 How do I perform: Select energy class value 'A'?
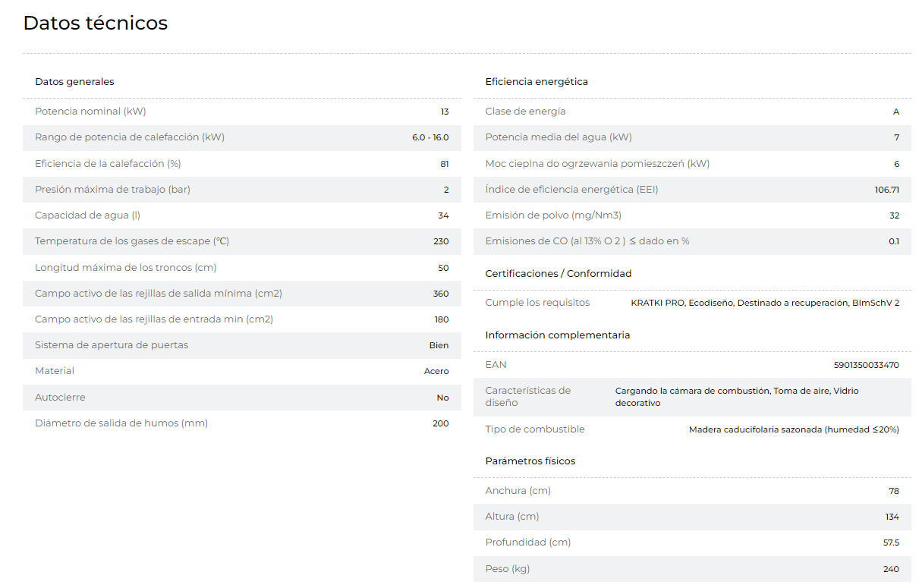[x=896, y=112]
